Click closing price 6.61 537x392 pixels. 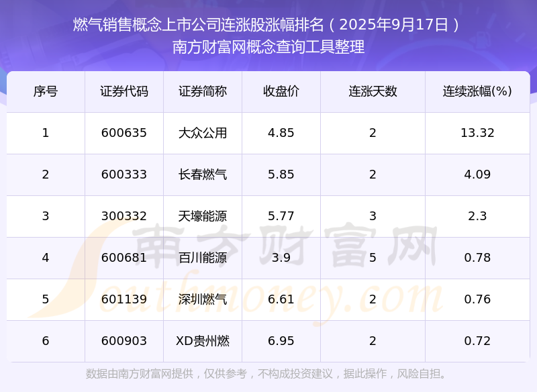(281, 299)
